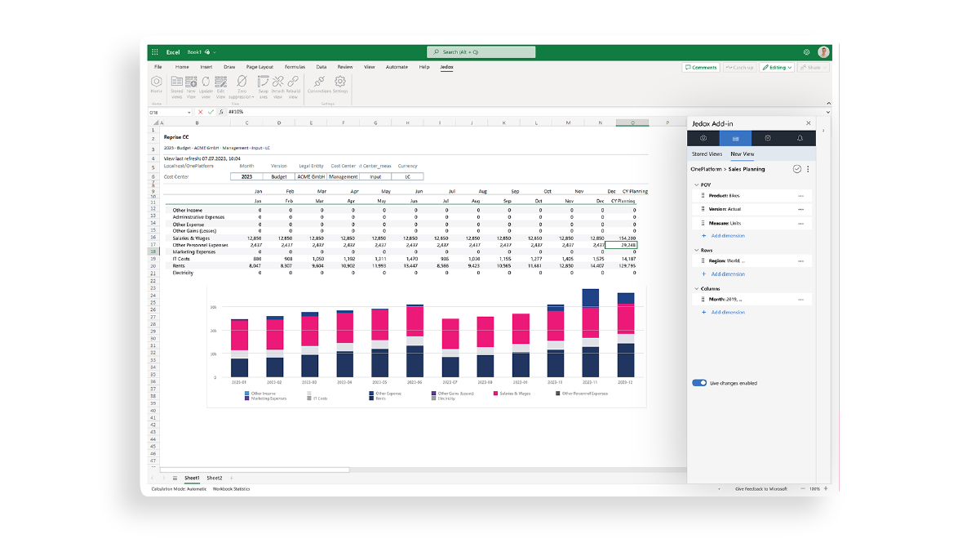Click the Comments button
Image resolution: width=980 pixels, height=552 pixels.
pyautogui.click(x=701, y=68)
